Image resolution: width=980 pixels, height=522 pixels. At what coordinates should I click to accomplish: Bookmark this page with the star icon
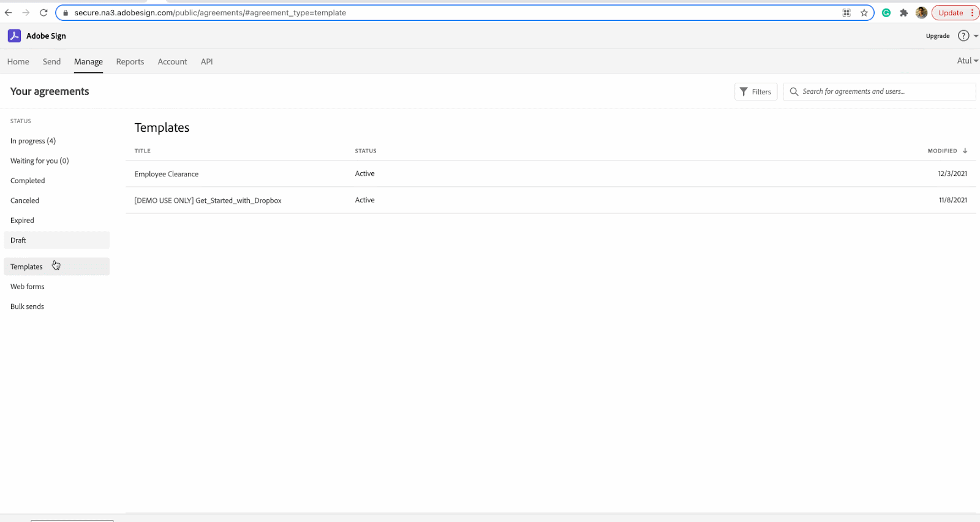click(x=864, y=13)
